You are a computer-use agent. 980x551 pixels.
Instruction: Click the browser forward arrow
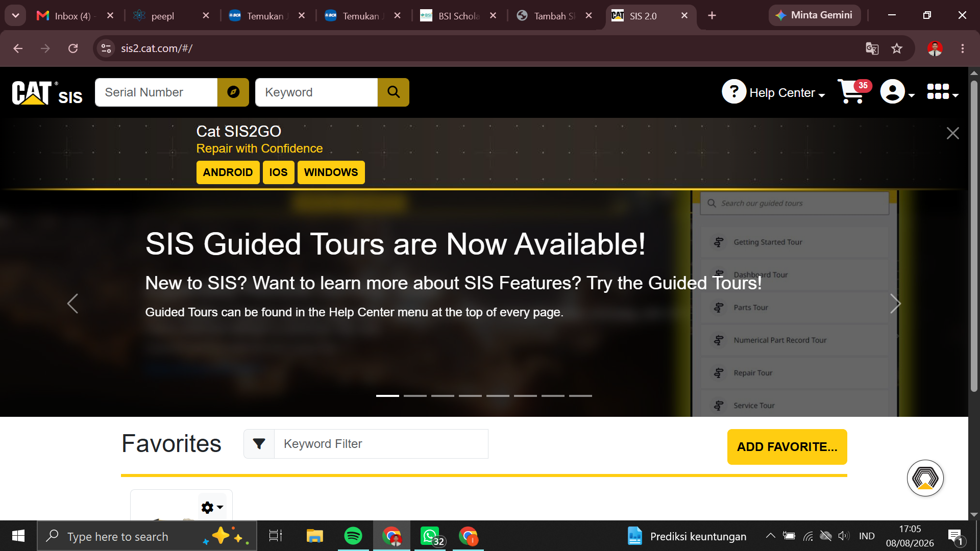[x=45, y=48]
